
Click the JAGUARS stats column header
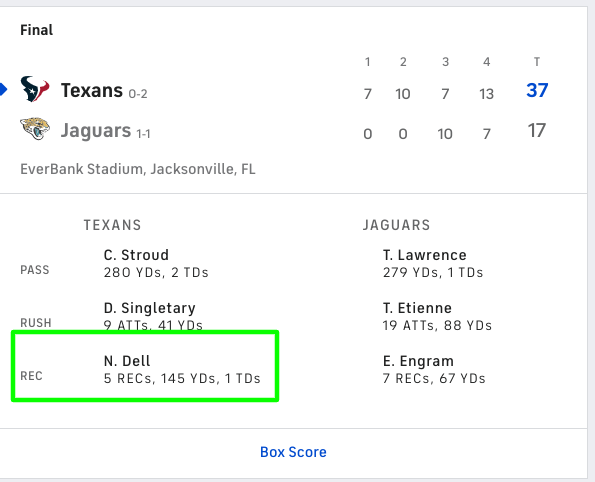(x=397, y=225)
